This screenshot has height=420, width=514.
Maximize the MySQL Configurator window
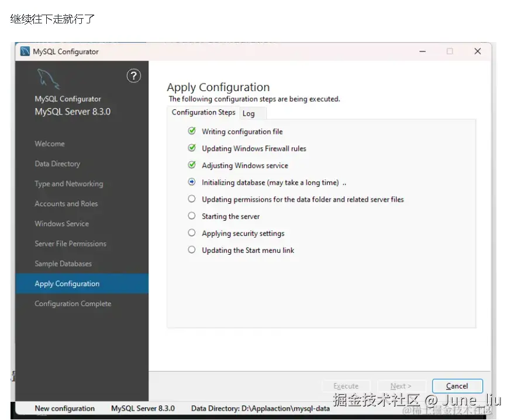(x=450, y=51)
